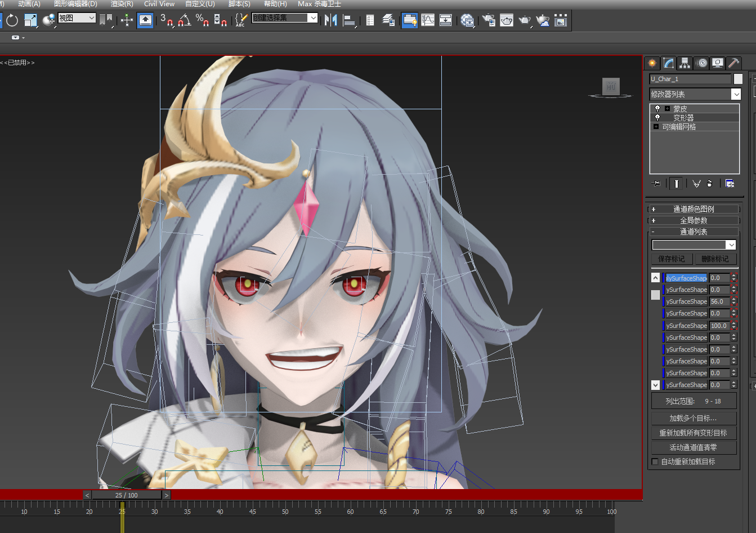Open the Civil View menu

pyautogui.click(x=159, y=4)
